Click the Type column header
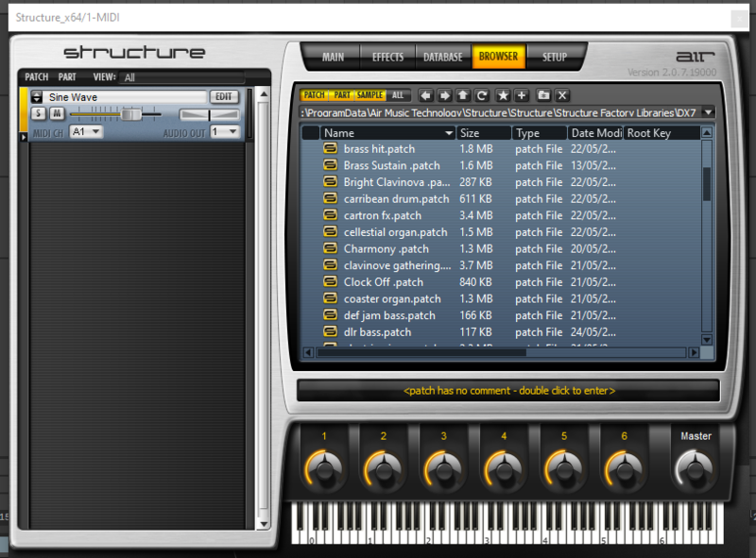The height and width of the screenshot is (558, 756). coord(540,133)
